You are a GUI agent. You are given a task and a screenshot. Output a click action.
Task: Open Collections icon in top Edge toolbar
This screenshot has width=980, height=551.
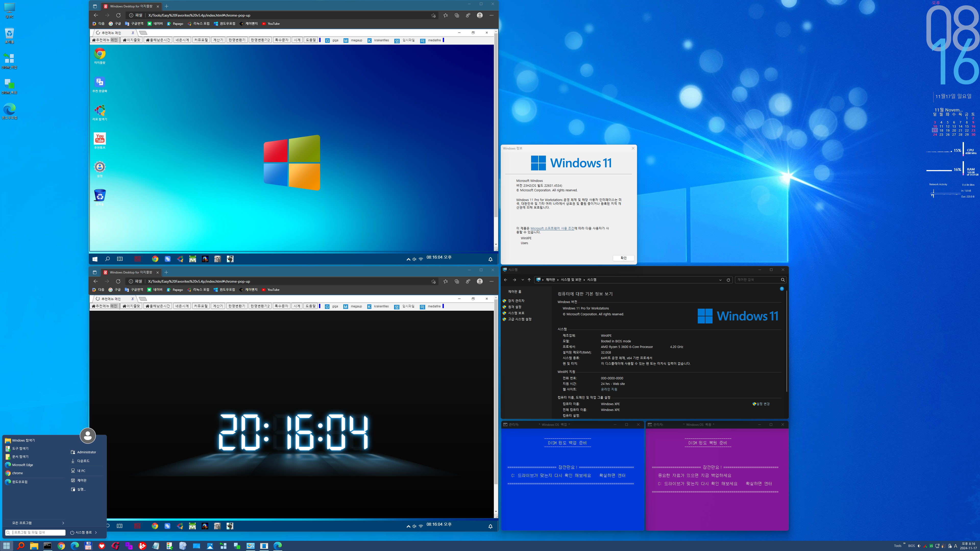click(457, 15)
